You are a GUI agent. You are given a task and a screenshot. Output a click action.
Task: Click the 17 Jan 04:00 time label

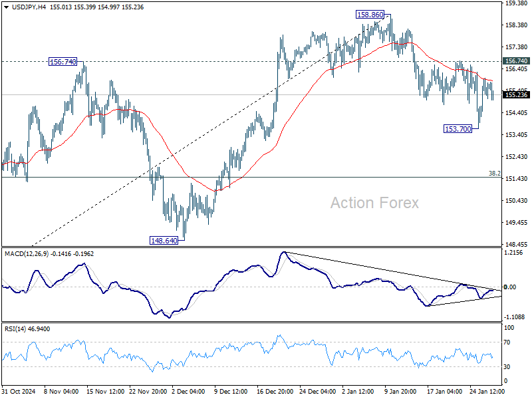444,391
